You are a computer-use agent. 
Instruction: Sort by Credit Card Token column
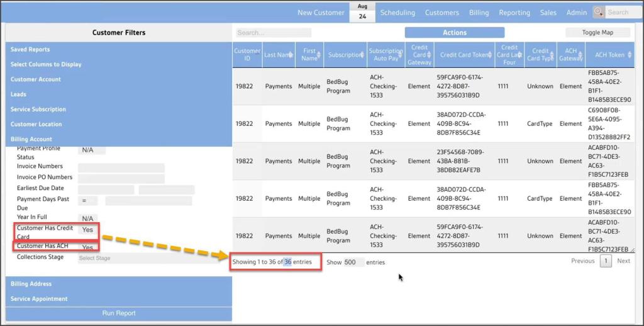coord(464,55)
